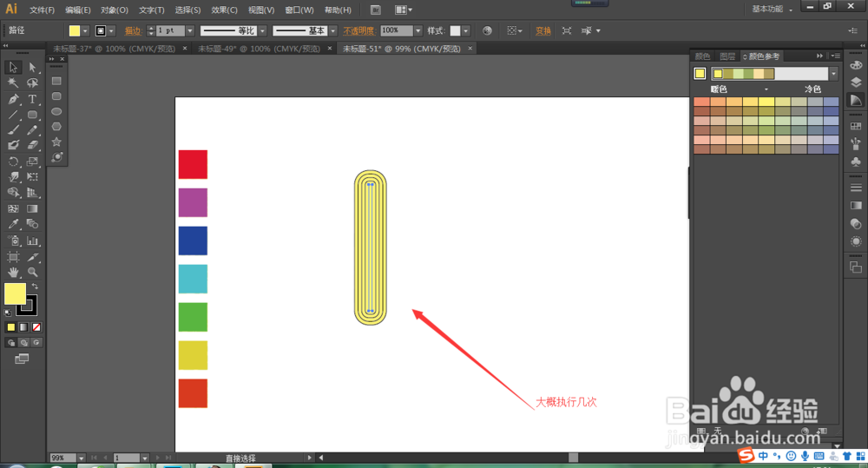Open the 对象(O) menu
868x468 pixels.
pyautogui.click(x=115, y=10)
